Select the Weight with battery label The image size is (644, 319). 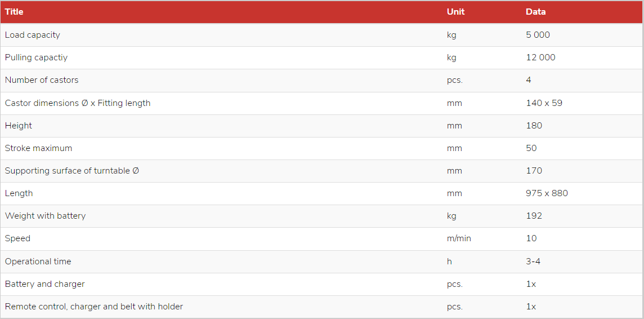click(x=45, y=216)
